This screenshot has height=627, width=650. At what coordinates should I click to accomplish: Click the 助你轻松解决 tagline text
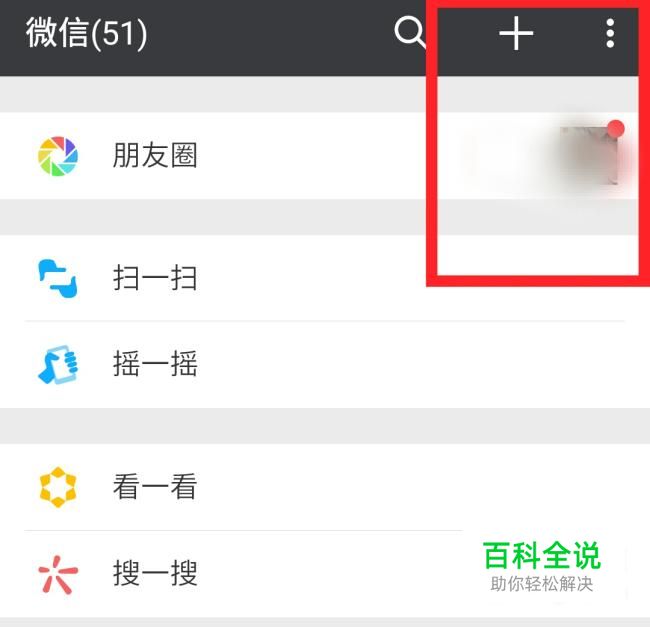click(542, 584)
